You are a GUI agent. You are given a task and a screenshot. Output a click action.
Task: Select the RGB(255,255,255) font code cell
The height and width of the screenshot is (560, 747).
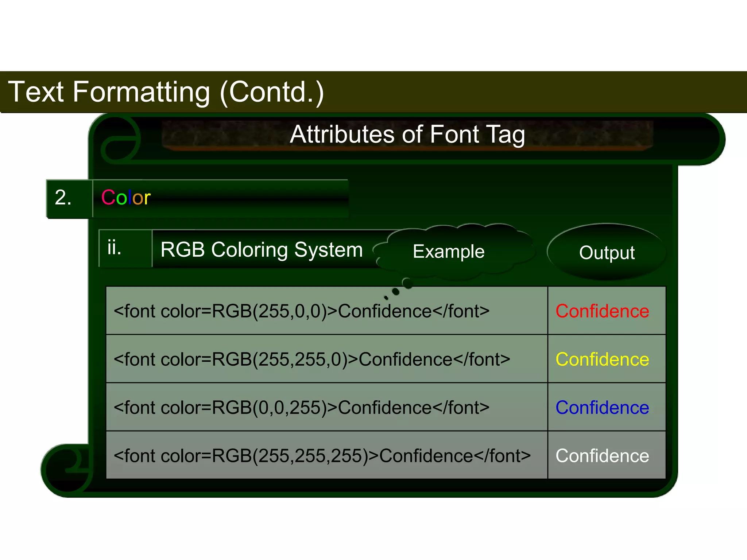(327, 455)
